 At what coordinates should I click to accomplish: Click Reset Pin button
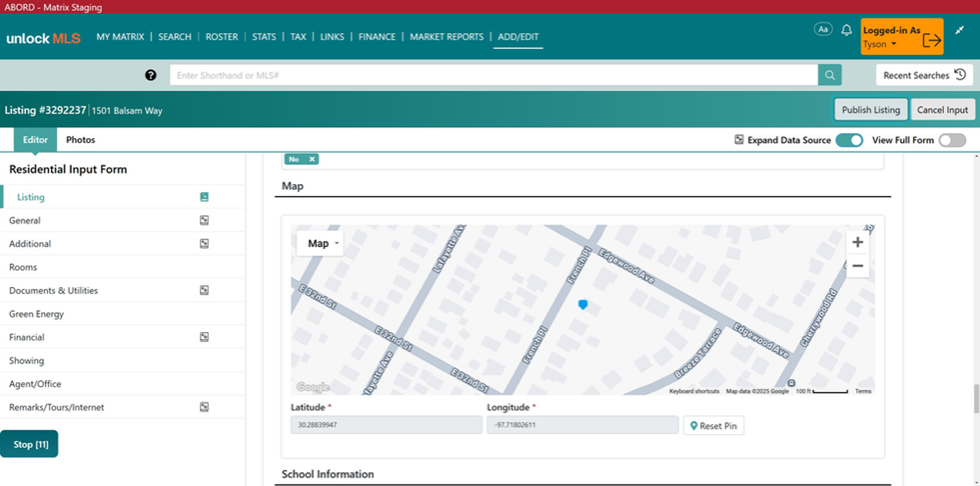pos(713,426)
